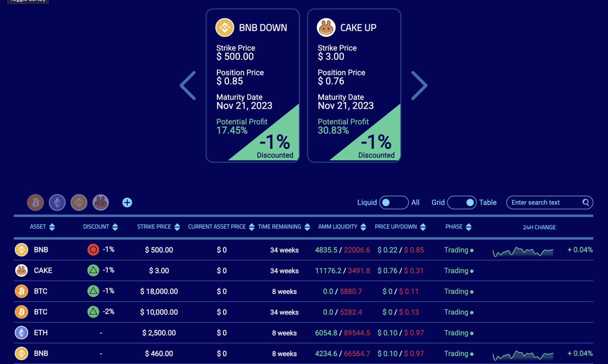Click CAKE icon in $3.00 strike row
The height and width of the screenshot is (364, 608).
point(21,270)
